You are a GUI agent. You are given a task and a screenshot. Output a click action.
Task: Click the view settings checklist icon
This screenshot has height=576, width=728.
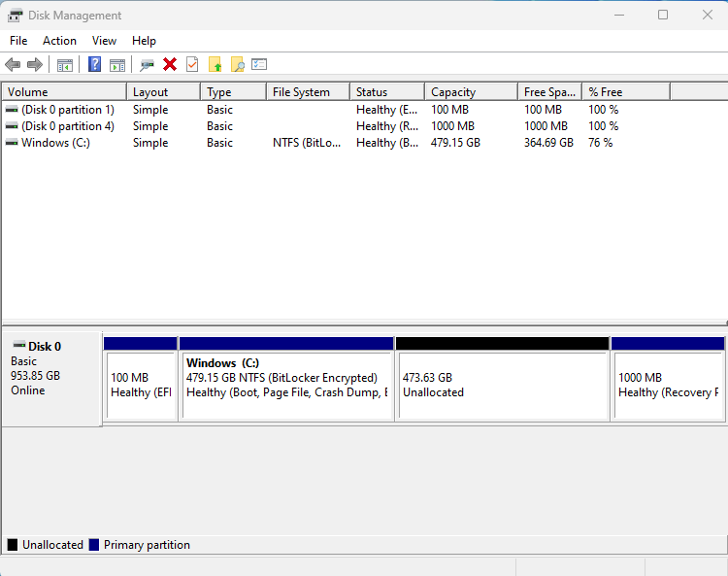point(259,64)
